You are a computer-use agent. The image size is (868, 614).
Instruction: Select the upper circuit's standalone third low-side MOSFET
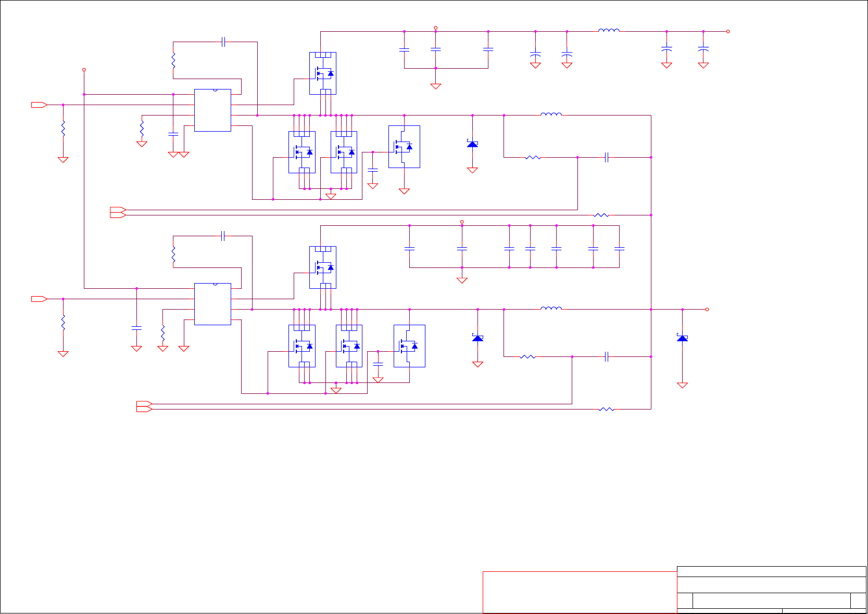click(404, 147)
